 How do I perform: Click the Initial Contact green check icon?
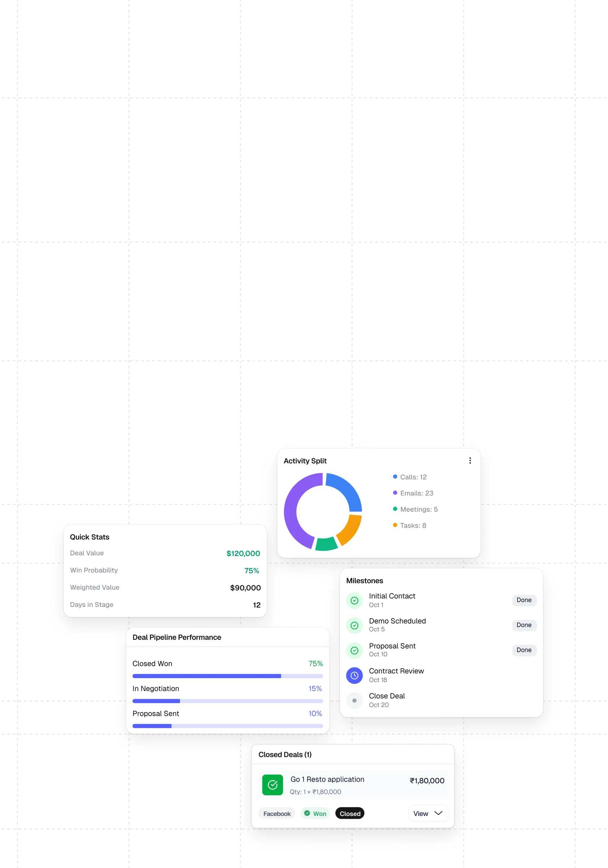click(x=354, y=600)
